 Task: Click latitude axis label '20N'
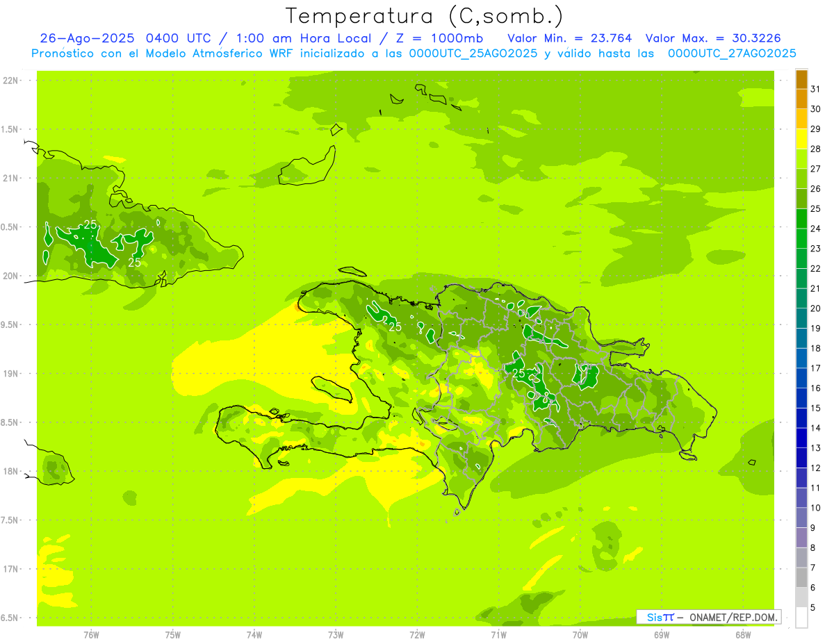pyautogui.click(x=10, y=276)
